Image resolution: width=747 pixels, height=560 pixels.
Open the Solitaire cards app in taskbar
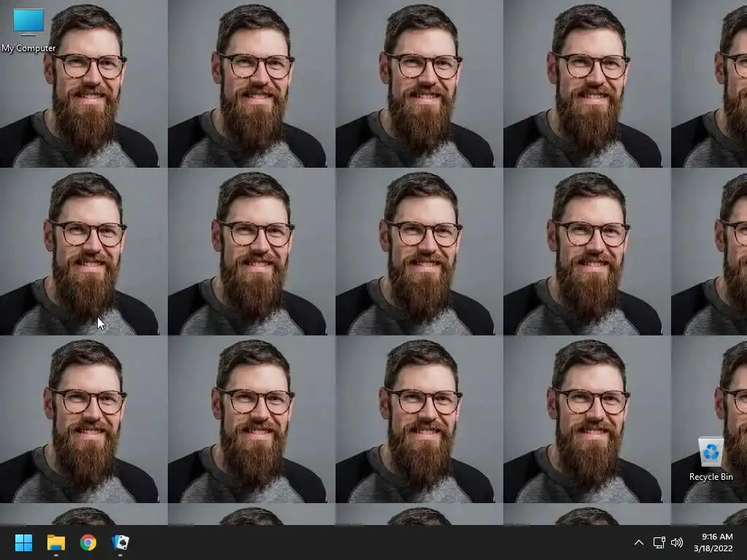(120, 542)
